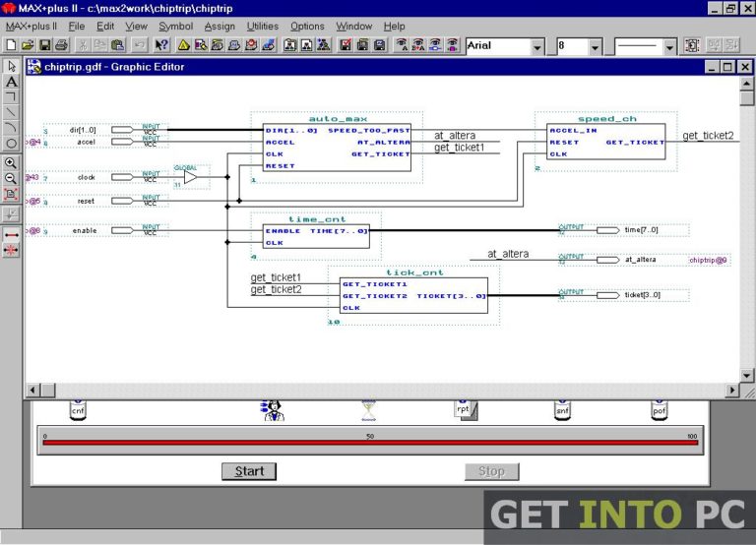This screenshot has height=545, width=756.
Task: Paste from clipboard using the toolbar icon
Action: 117,45
